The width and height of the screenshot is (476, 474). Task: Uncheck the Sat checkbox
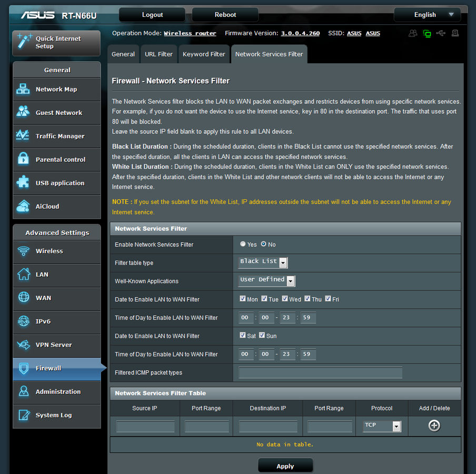(243, 335)
